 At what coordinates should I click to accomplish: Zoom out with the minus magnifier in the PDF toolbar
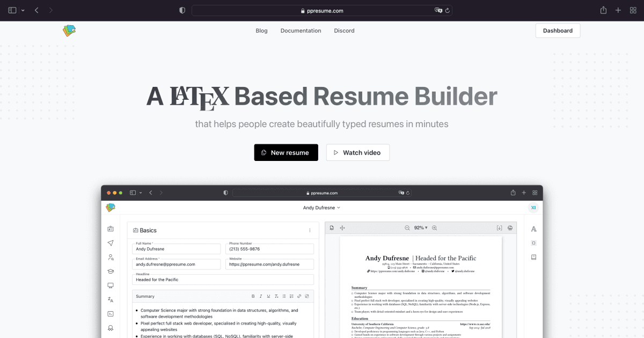[x=407, y=228]
